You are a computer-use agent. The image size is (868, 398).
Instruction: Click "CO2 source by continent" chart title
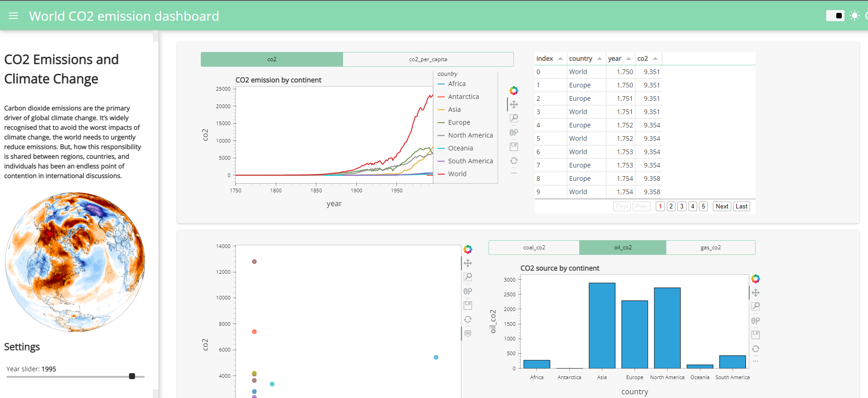pyautogui.click(x=560, y=268)
